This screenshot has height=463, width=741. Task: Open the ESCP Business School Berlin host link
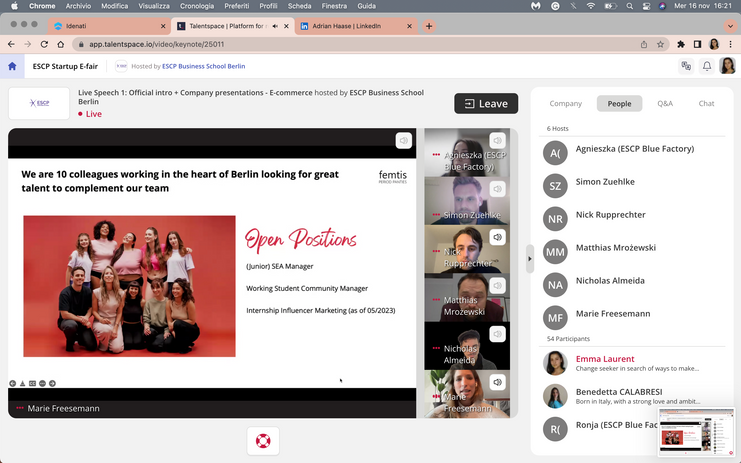[203, 66]
